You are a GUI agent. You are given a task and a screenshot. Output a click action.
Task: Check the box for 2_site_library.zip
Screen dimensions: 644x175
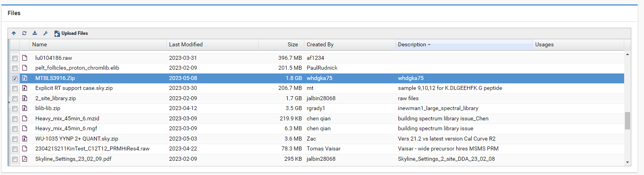[x=15, y=99]
